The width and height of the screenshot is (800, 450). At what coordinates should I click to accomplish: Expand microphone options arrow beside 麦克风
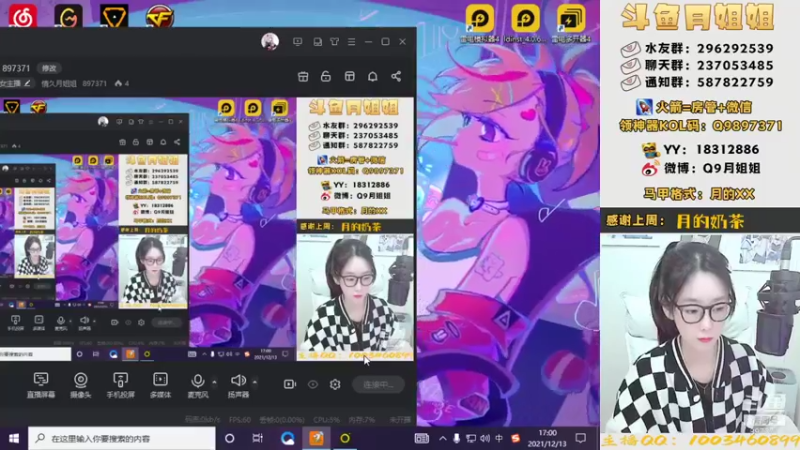click(x=214, y=382)
